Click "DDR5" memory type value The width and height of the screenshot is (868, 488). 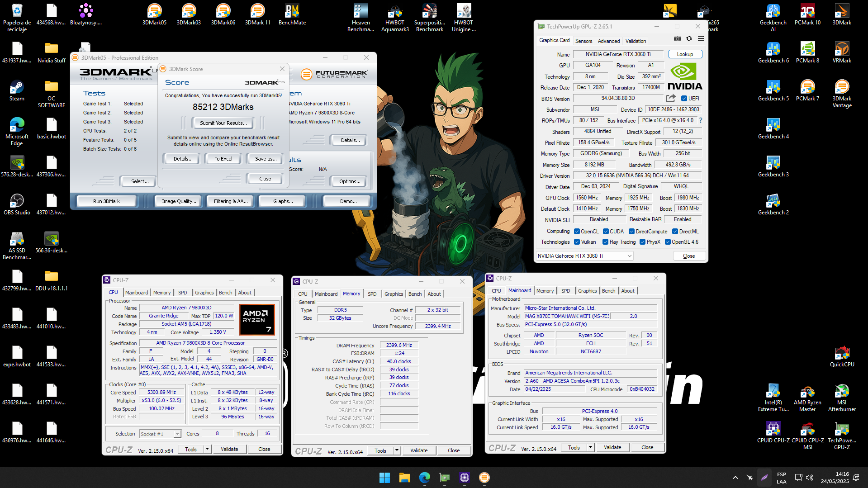click(340, 310)
